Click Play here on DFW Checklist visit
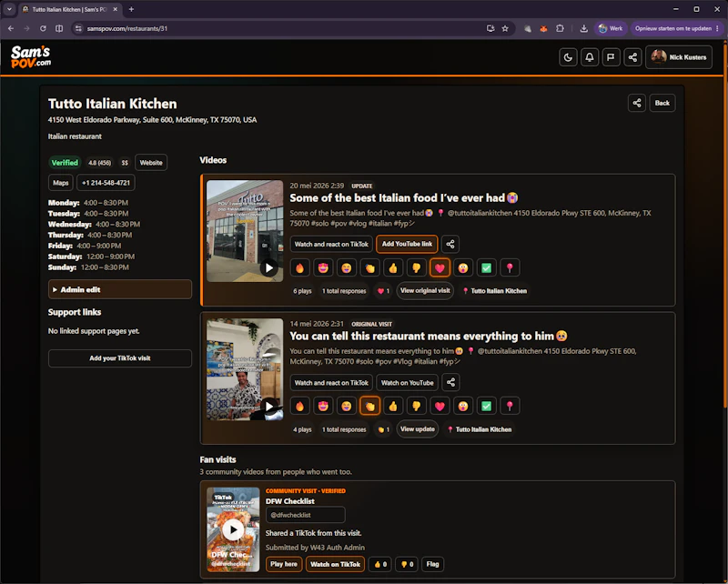728x584 pixels. point(284,565)
